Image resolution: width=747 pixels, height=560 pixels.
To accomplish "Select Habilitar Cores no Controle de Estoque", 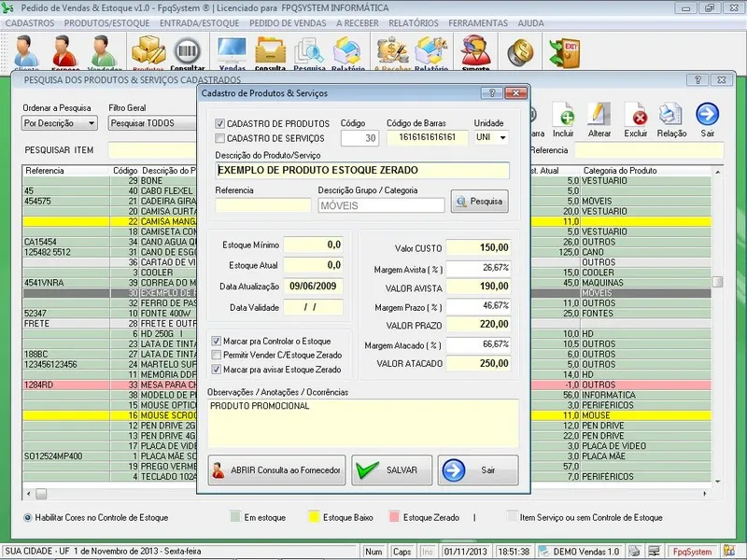I will tap(28, 517).
